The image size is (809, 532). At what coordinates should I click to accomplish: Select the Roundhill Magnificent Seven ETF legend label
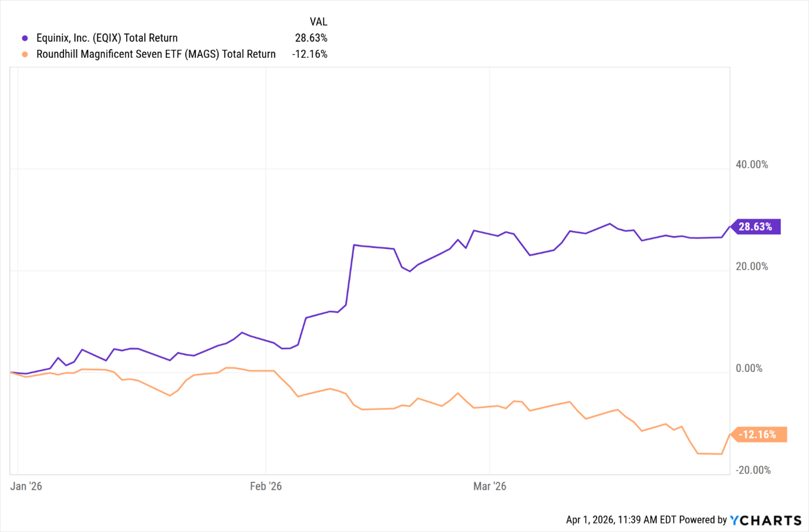[156, 54]
